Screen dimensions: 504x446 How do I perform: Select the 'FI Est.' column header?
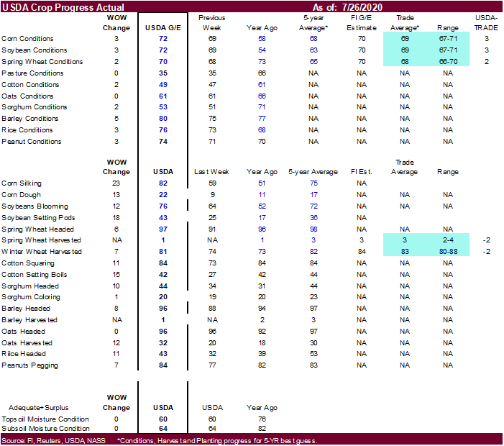[x=362, y=172]
